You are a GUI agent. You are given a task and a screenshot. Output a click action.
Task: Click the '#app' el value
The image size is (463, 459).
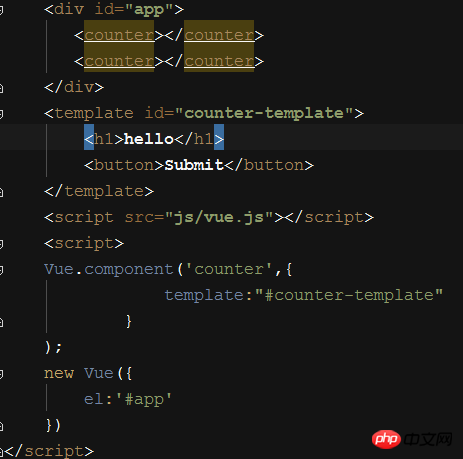point(144,399)
